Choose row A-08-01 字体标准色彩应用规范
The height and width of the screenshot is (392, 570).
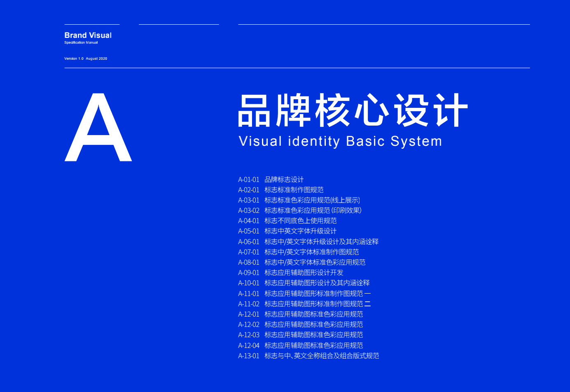[x=302, y=262]
